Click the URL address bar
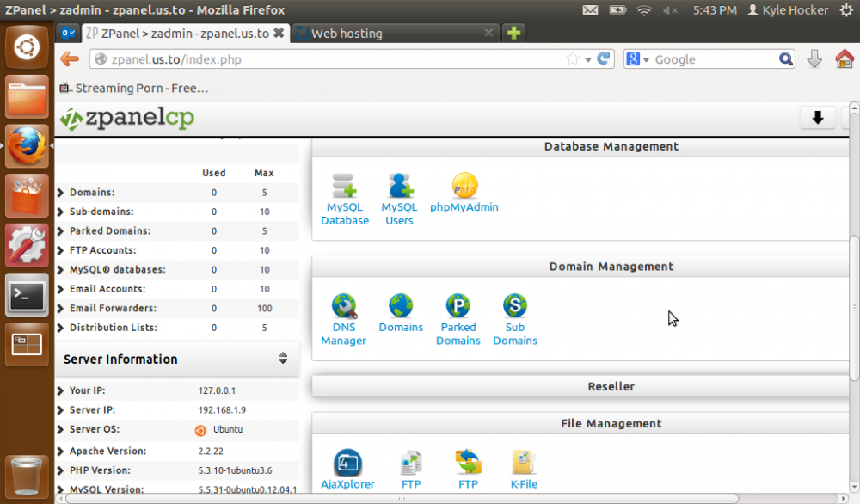Image resolution: width=860 pixels, height=504 pixels. click(x=327, y=59)
